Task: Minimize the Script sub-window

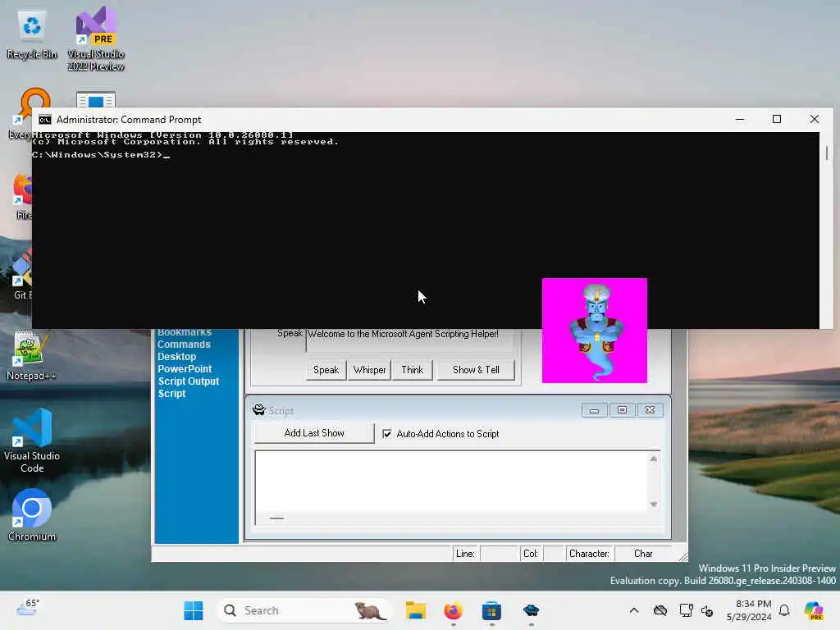Action: (x=594, y=410)
